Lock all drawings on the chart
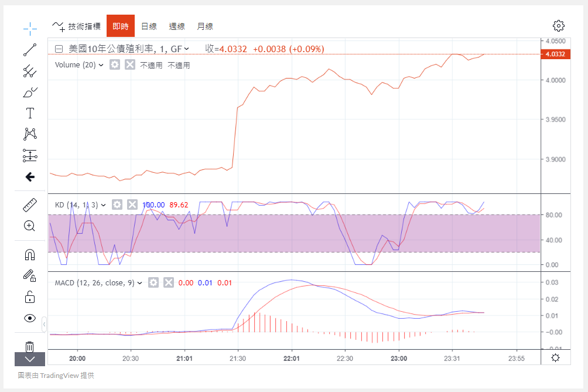Viewport: 588px width, 392px height. 30,296
